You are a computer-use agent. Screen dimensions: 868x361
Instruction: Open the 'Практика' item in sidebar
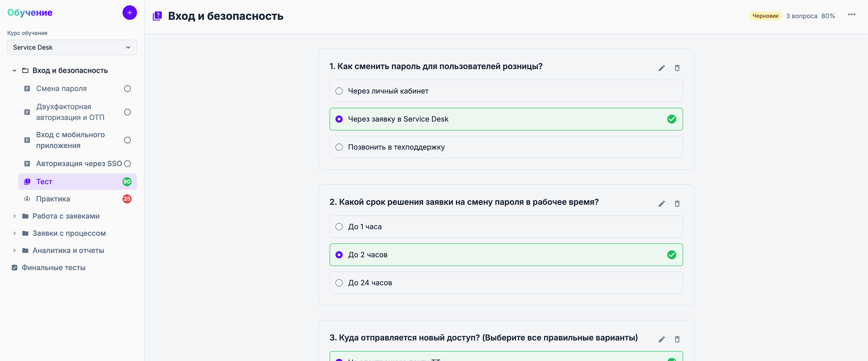(x=53, y=199)
